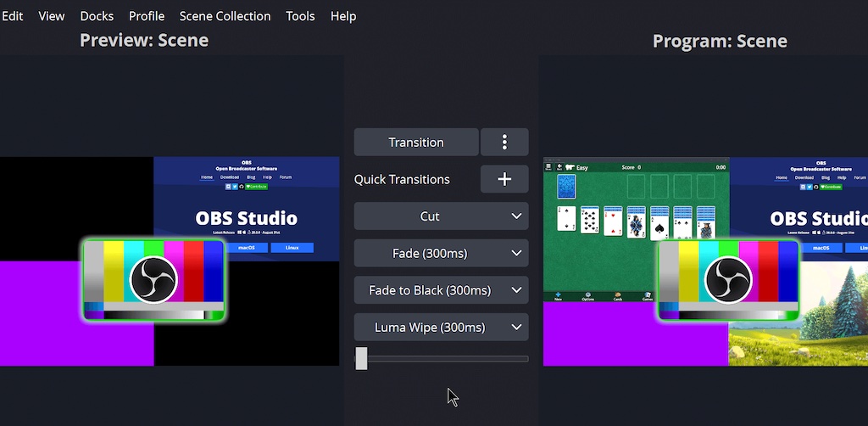The height and width of the screenshot is (426, 868).
Task: Click the macOS download button in Program pane
Action: pyautogui.click(x=821, y=248)
